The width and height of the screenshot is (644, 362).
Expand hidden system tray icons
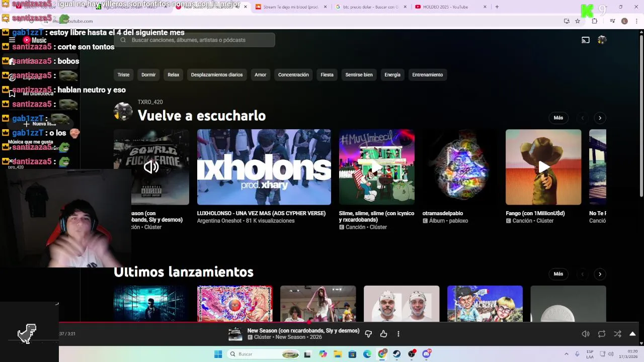[566, 354]
